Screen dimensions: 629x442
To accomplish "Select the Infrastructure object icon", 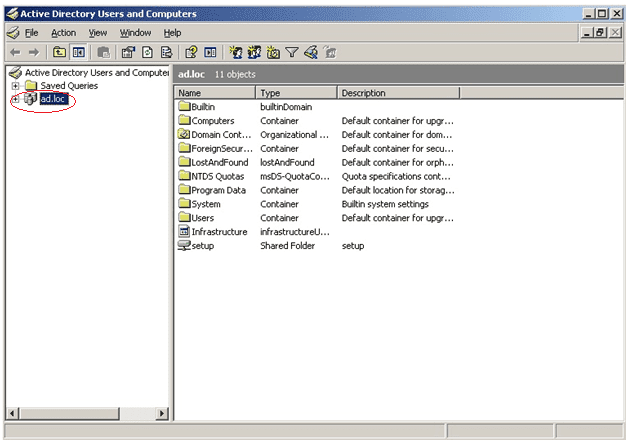I will click(x=184, y=231).
